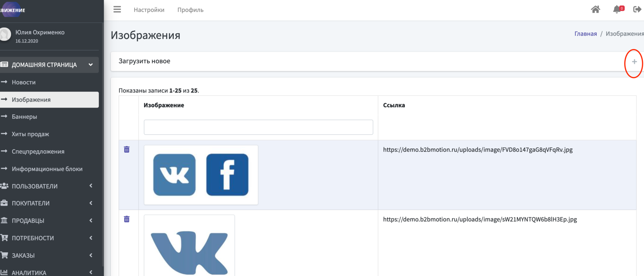
Task: Expand the Заказы section chevron
Action: click(x=91, y=255)
